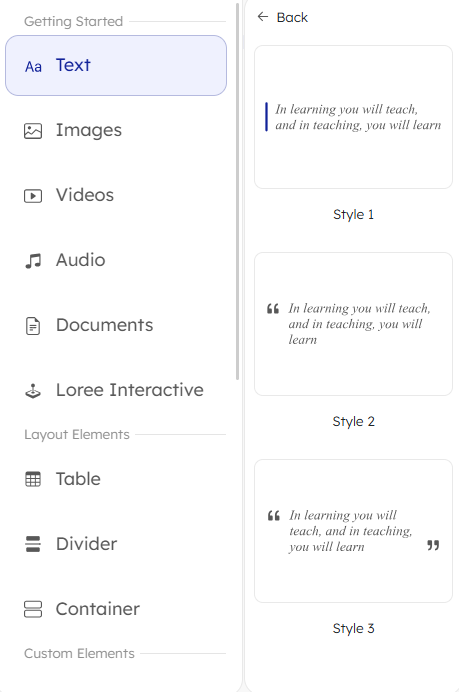Screen dimensions: 459x692
Task: Pick Style 3 quote with closing marks
Action: click(354, 531)
